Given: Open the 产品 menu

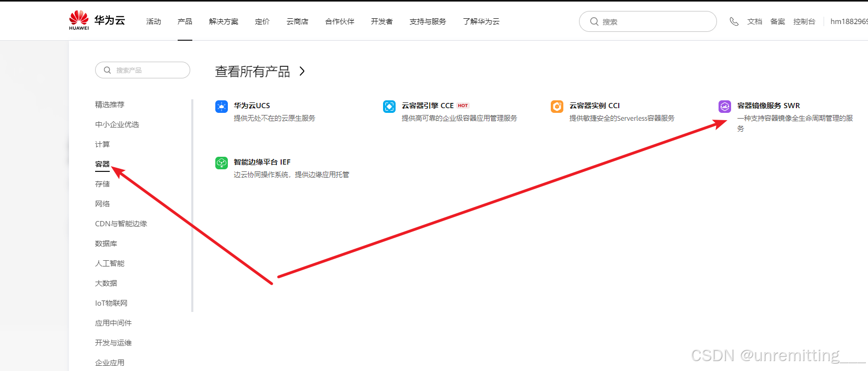Looking at the screenshot, I should point(185,21).
